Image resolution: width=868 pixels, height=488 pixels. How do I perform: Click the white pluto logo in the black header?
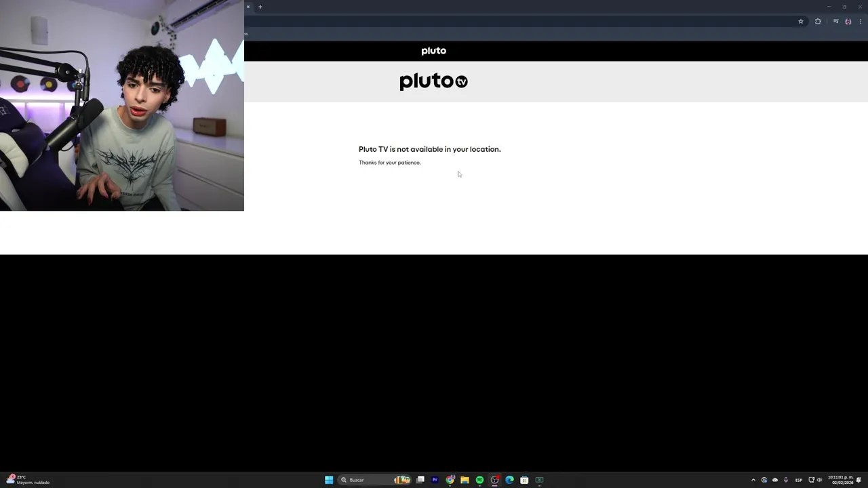click(434, 51)
